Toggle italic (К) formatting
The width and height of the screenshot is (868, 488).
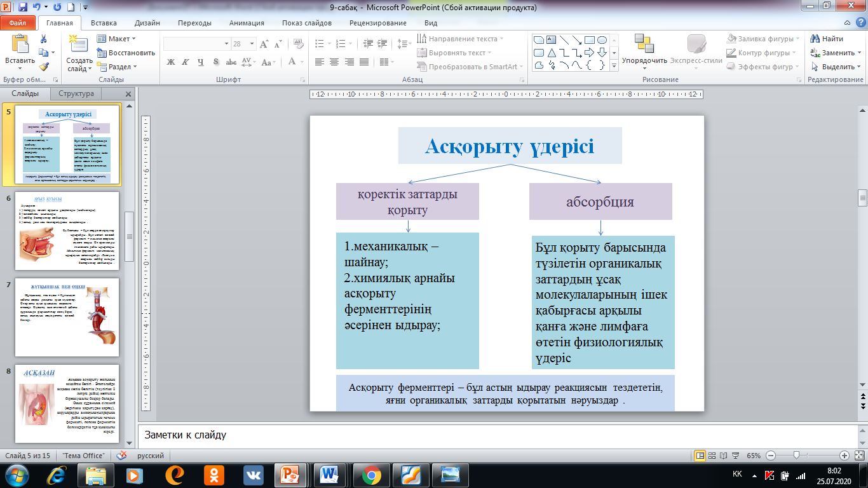pos(186,62)
